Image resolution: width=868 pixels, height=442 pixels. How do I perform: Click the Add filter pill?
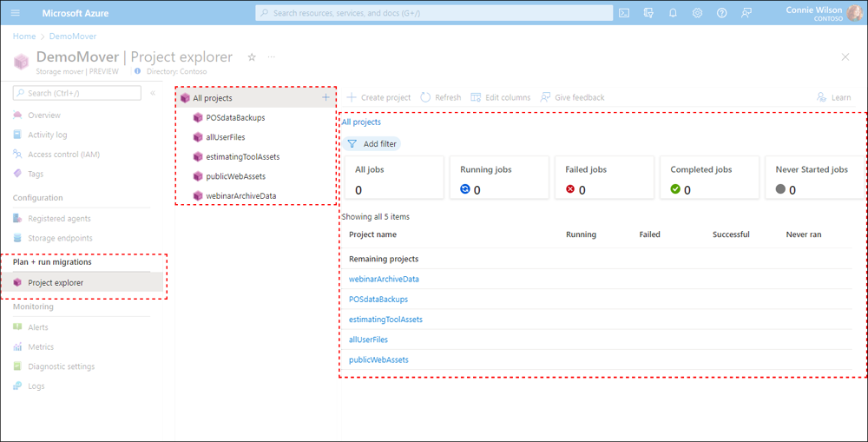click(x=372, y=144)
